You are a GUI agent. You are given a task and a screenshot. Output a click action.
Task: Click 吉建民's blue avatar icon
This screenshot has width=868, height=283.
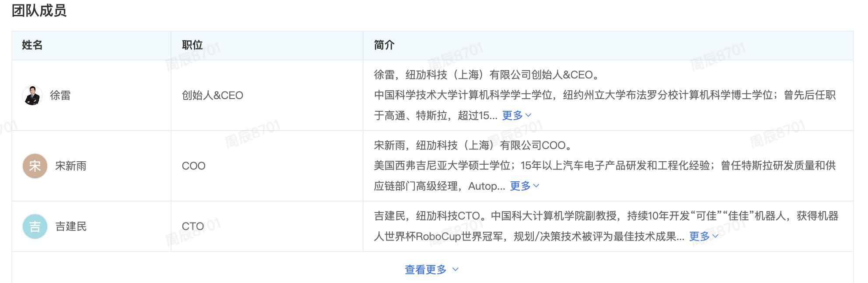35,226
